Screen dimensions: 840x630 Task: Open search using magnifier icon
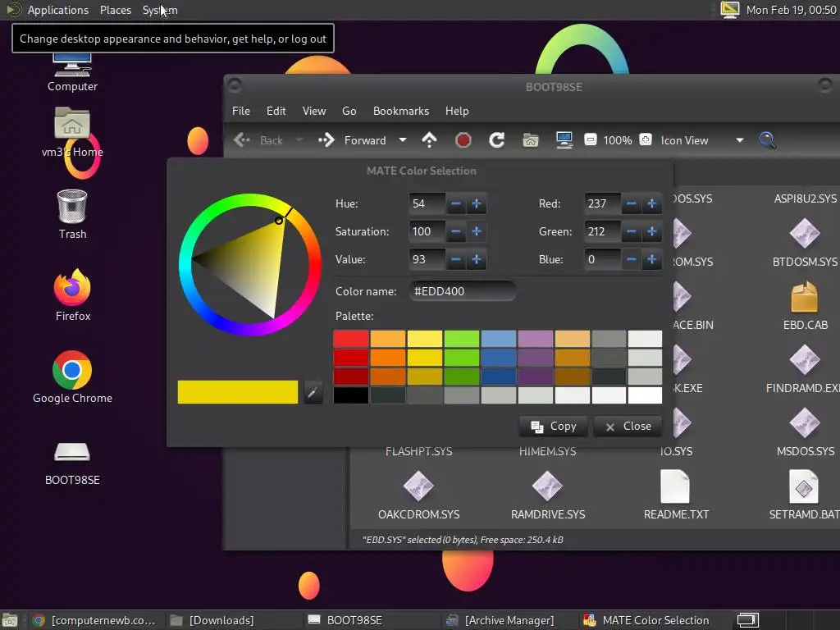click(767, 140)
